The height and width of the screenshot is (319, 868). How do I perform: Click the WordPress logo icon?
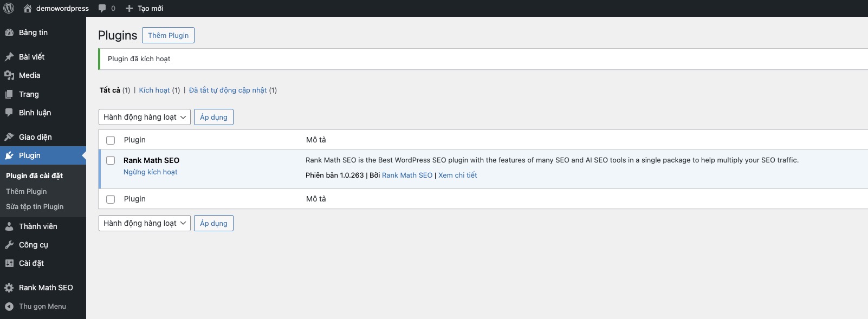pyautogui.click(x=9, y=8)
